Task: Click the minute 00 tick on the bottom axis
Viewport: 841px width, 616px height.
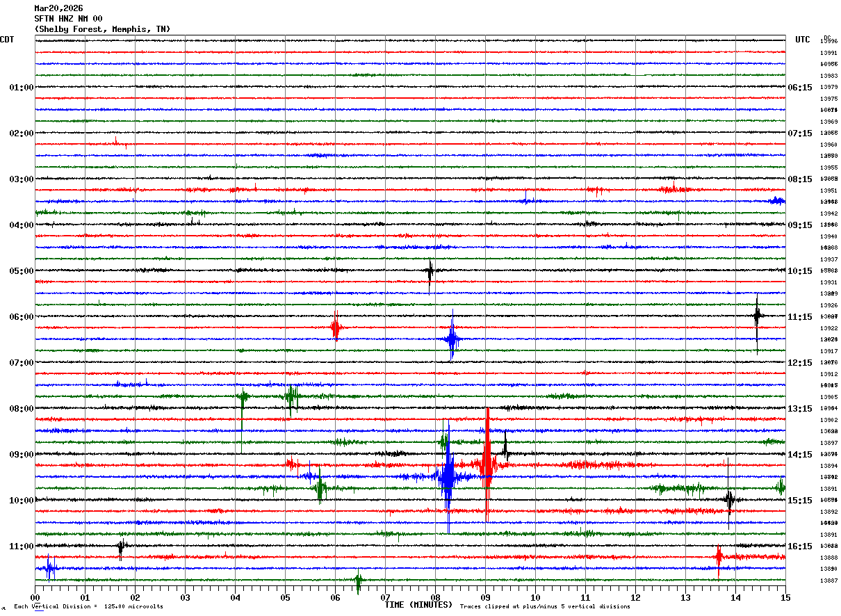Action: (35, 597)
